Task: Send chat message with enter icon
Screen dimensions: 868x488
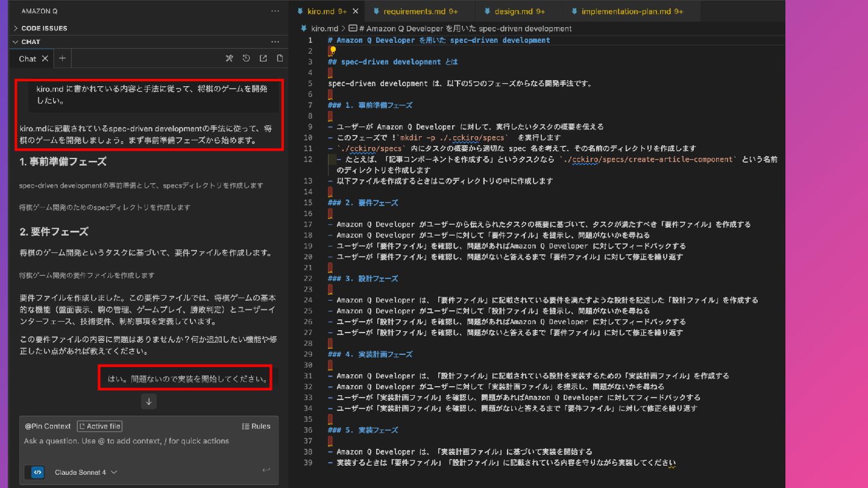Action: point(266,471)
